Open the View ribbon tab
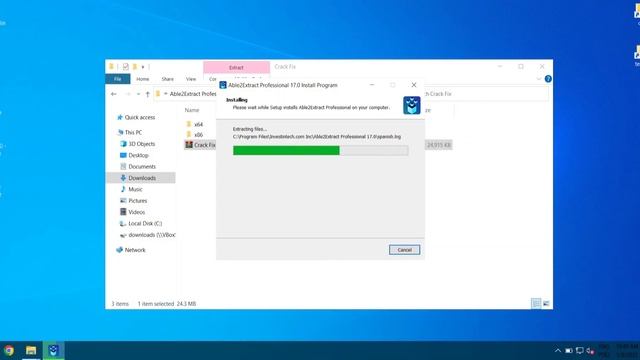The image size is (640, 360). pos(191,79)
